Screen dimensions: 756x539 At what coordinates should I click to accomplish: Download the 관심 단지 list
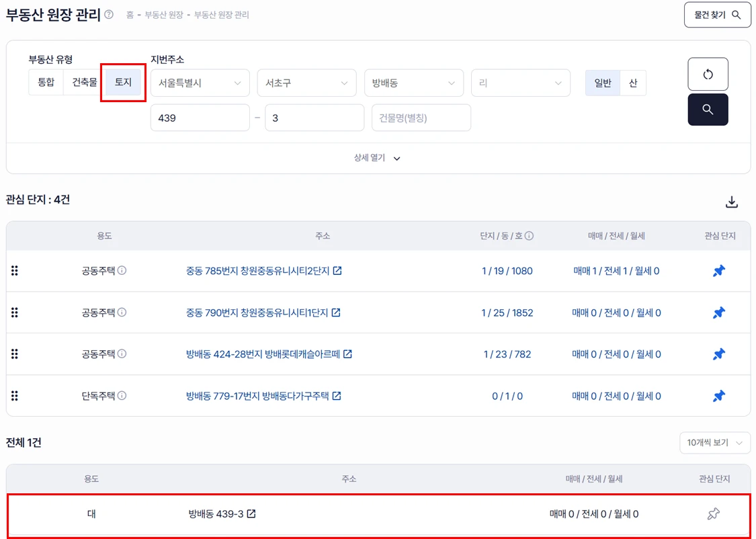[x=732, y=202]
